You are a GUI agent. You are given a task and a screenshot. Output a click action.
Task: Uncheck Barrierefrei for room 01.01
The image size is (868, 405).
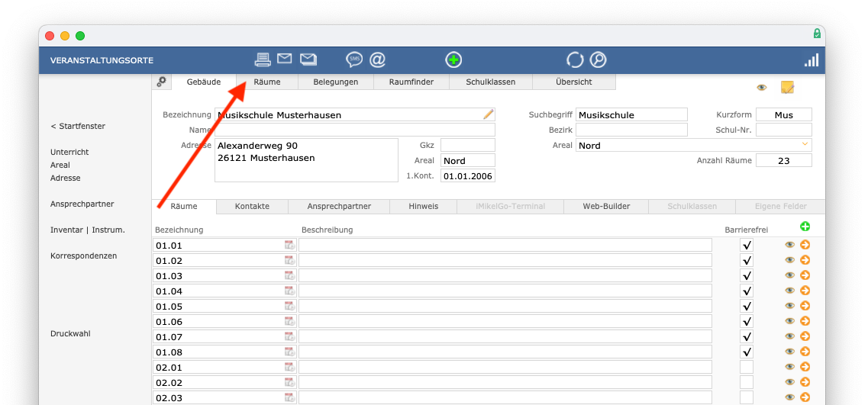coord(747,245)
